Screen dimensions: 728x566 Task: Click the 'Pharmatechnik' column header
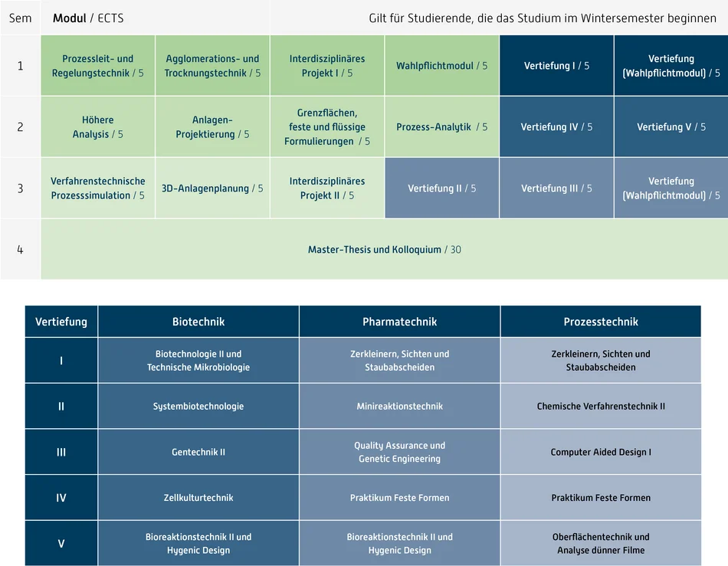point(400,322)
